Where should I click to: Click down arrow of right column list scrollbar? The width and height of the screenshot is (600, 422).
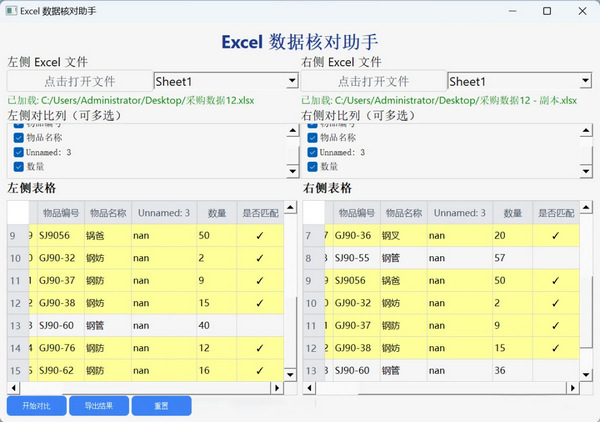click(586, 171)
